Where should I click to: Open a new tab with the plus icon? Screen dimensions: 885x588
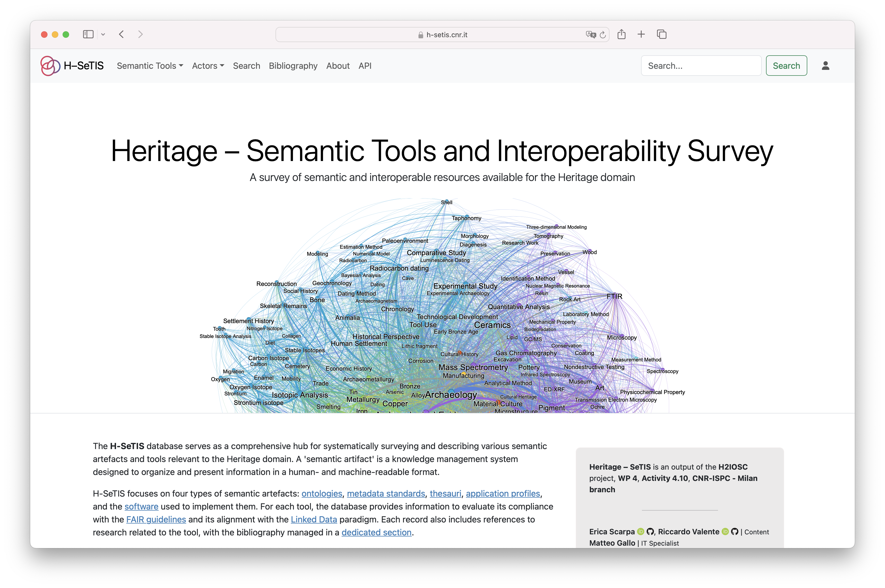(x=641, y=35)
